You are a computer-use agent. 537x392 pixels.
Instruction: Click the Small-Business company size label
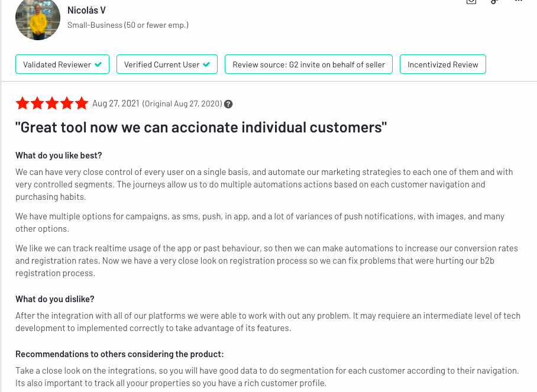coord(128,25)
